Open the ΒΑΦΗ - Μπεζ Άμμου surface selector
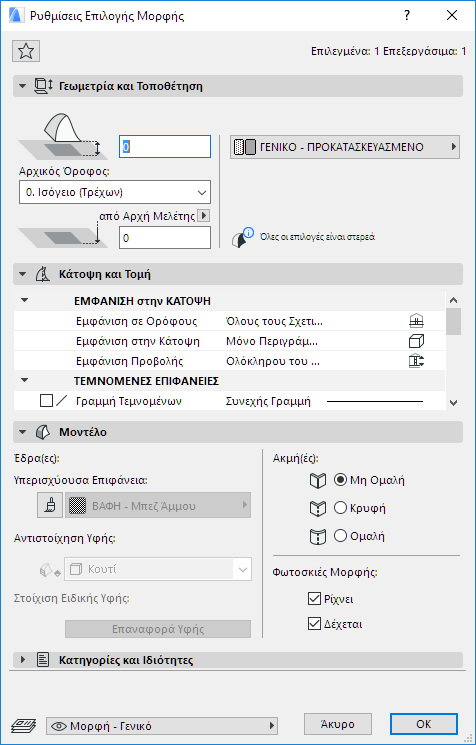476x745 pixels. [x=158, y=506]
